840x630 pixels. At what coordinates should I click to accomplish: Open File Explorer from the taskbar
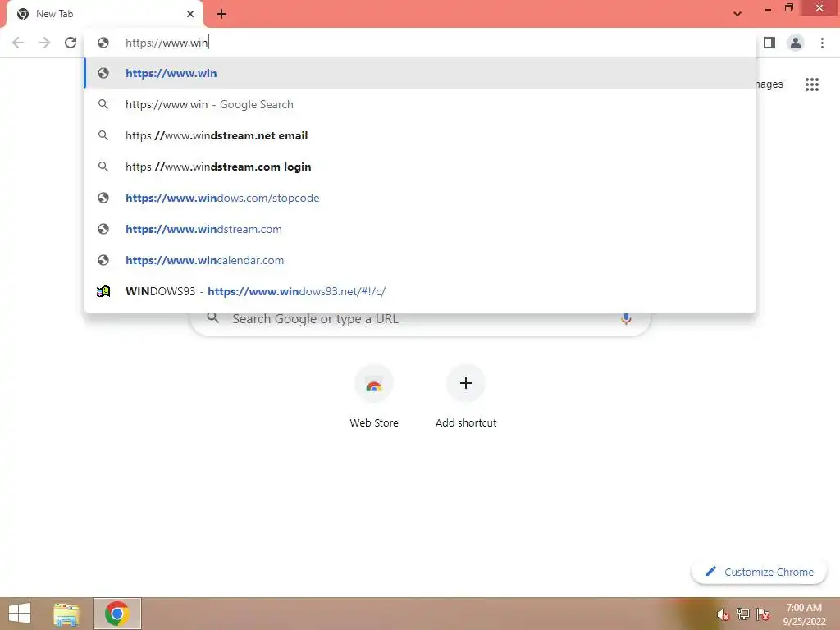66,614
